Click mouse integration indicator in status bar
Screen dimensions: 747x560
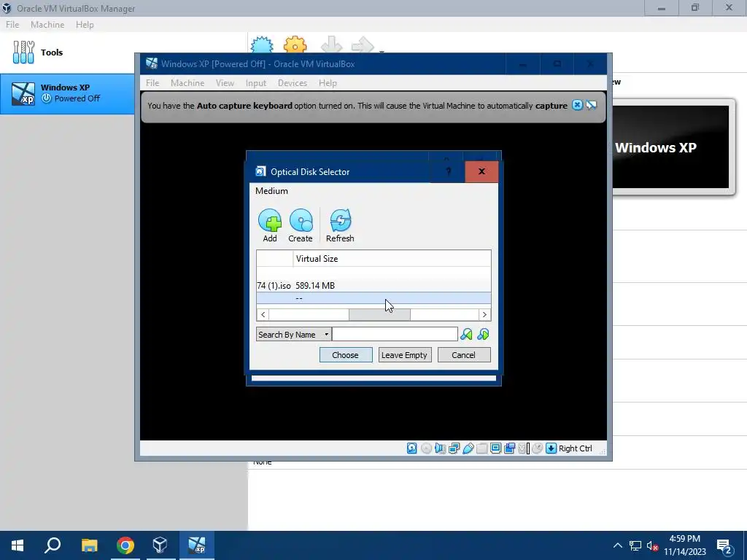coord(537,448)
